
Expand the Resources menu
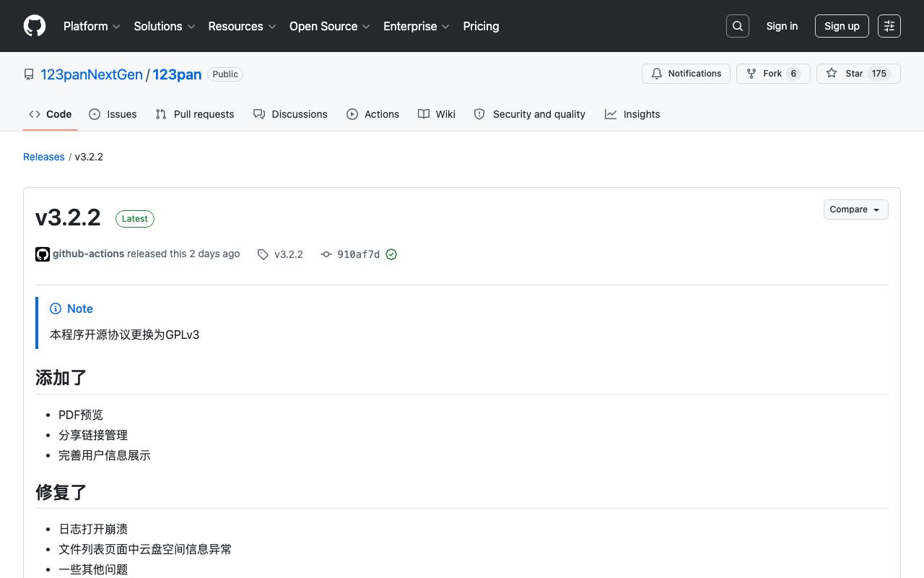tap(242, 26)
